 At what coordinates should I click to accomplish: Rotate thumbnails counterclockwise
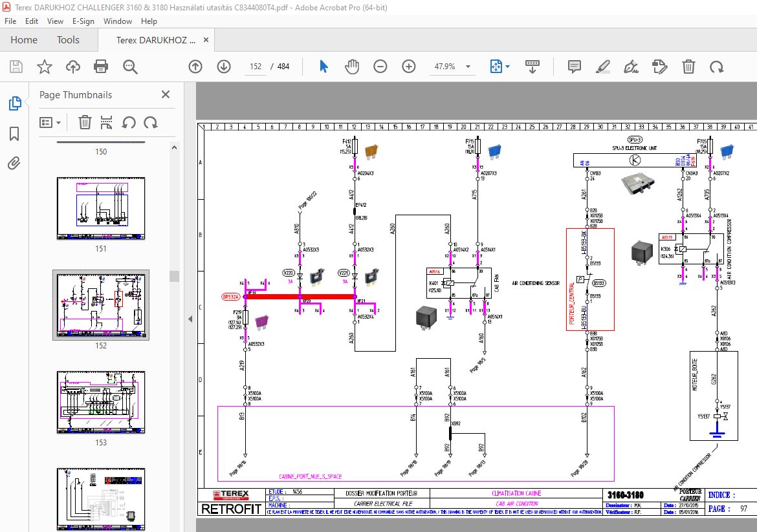pos(128,123)
